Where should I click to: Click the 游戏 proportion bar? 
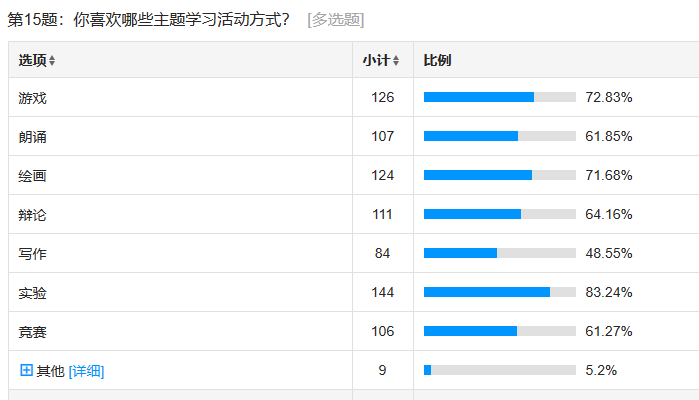pos(500,97)
